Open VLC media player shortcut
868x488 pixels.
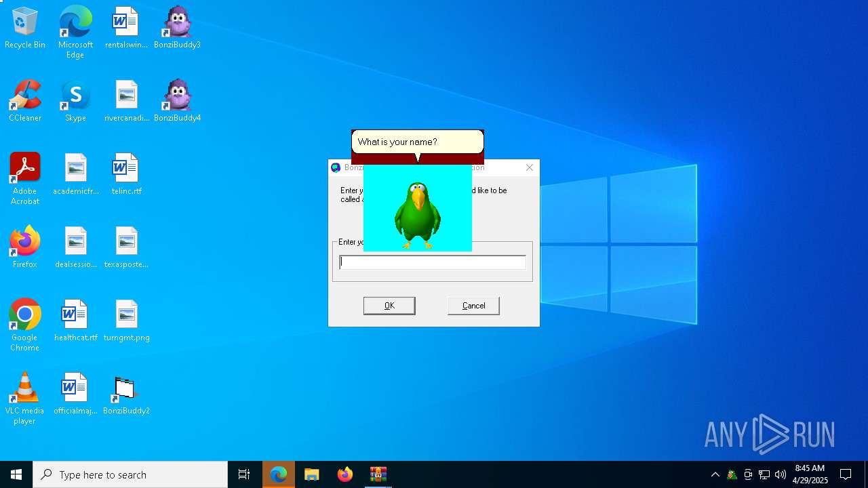(25, 399)
